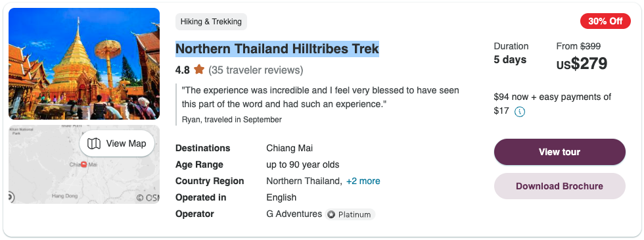
Task: Click the Northern Thailand region text
Action: click(304, 181)
